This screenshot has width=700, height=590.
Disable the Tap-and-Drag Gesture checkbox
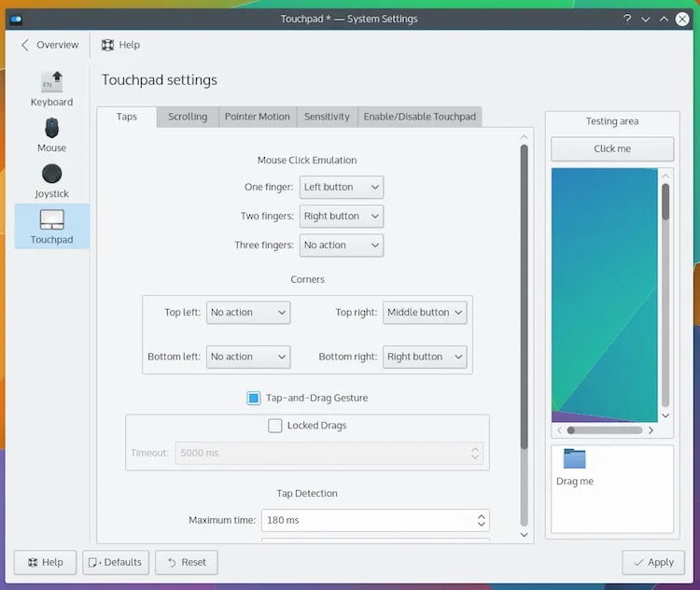click(x=254, y=398)
